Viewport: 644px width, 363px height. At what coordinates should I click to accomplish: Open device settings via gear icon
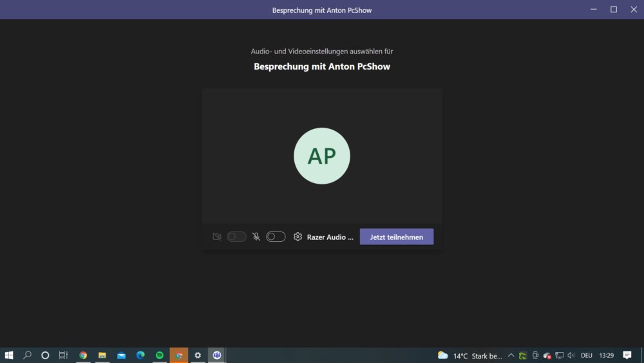click(298, 237)
